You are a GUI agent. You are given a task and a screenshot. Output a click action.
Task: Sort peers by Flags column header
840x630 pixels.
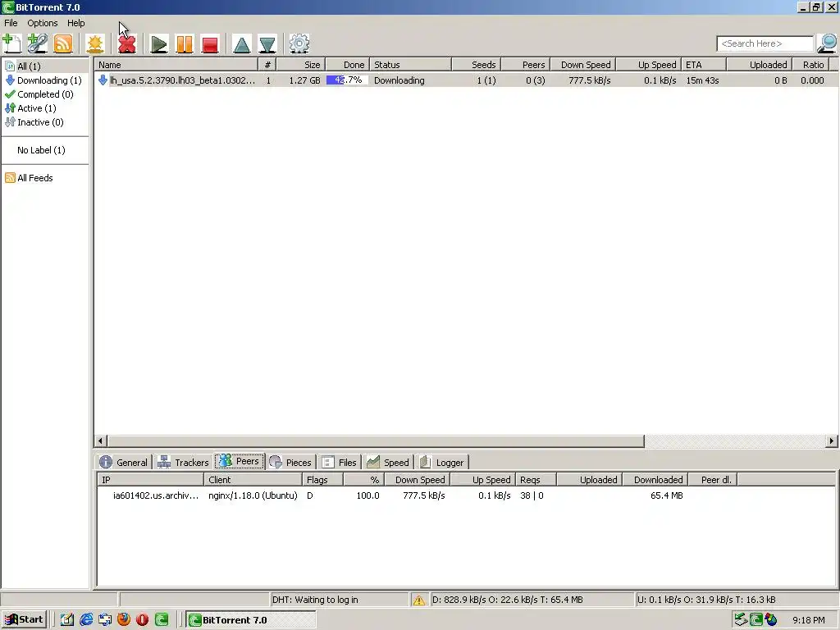322,480
